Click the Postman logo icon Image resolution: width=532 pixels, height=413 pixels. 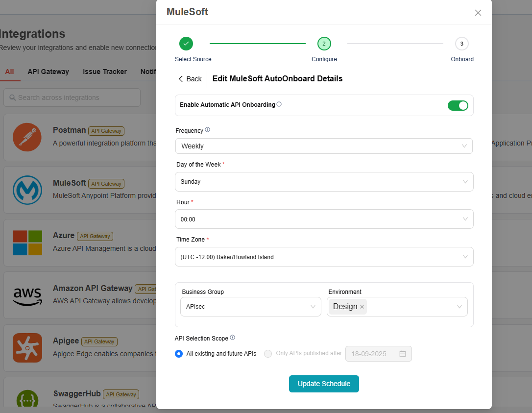27,137
